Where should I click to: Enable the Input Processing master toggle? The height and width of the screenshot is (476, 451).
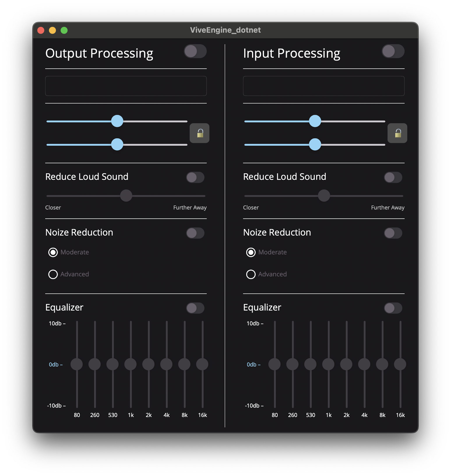point(393,51)
